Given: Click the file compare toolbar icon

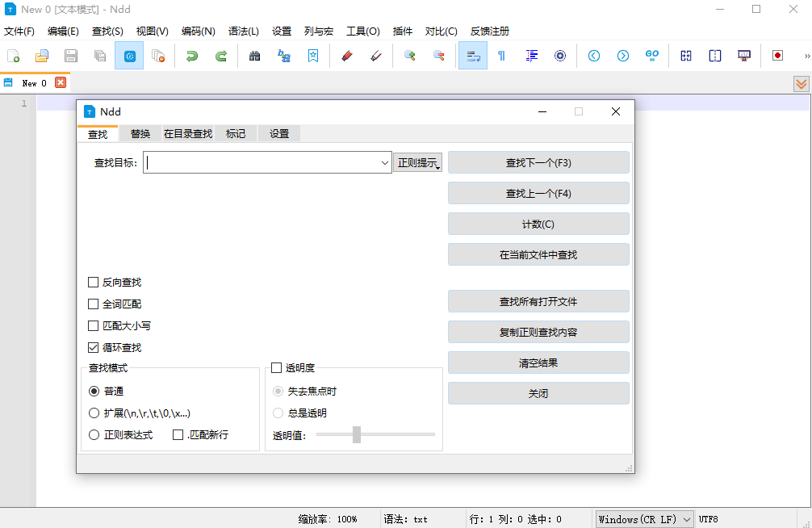Looking at the screenshot, I should (x=686, y=56).
